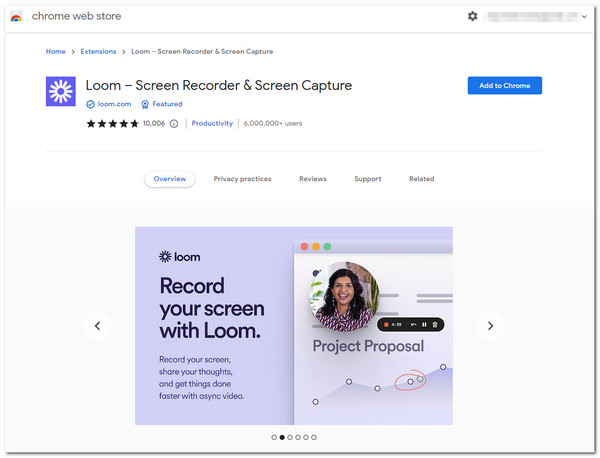Select the Overview tab
The width and height of the screenshot is (600, 458).
[x=170, y=179]
